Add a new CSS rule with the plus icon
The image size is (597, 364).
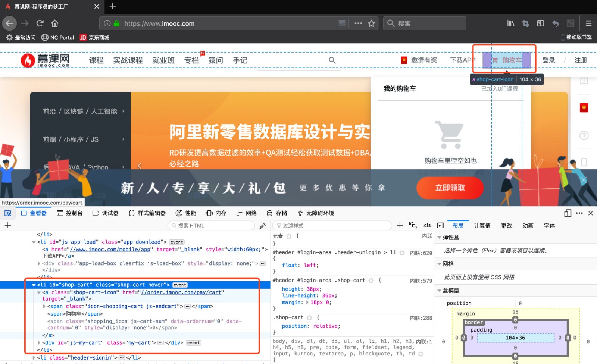pos(400,225)
